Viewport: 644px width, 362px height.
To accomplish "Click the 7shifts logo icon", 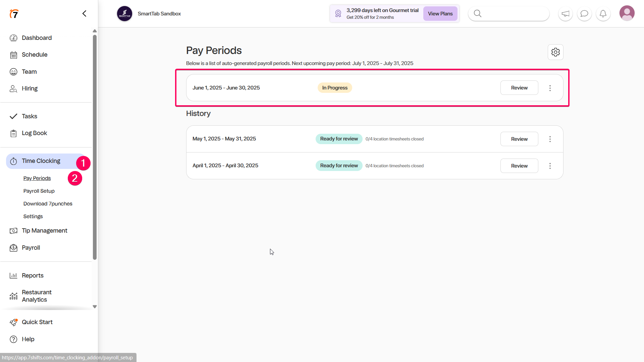I will [x=14, y=14].
